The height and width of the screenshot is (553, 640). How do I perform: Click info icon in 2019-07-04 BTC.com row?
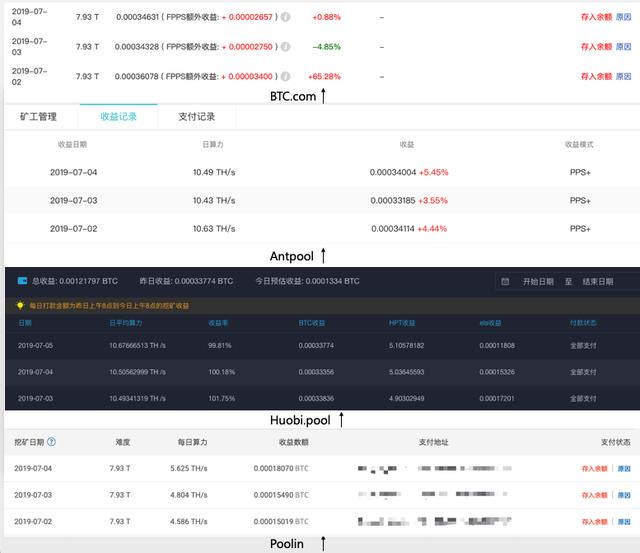pyautogui.click(x=286, y=17)
